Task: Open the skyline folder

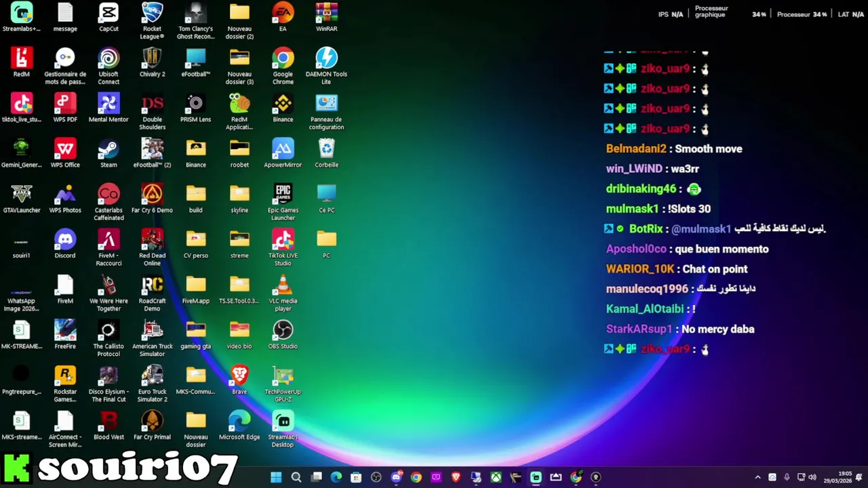Action: 239,199
